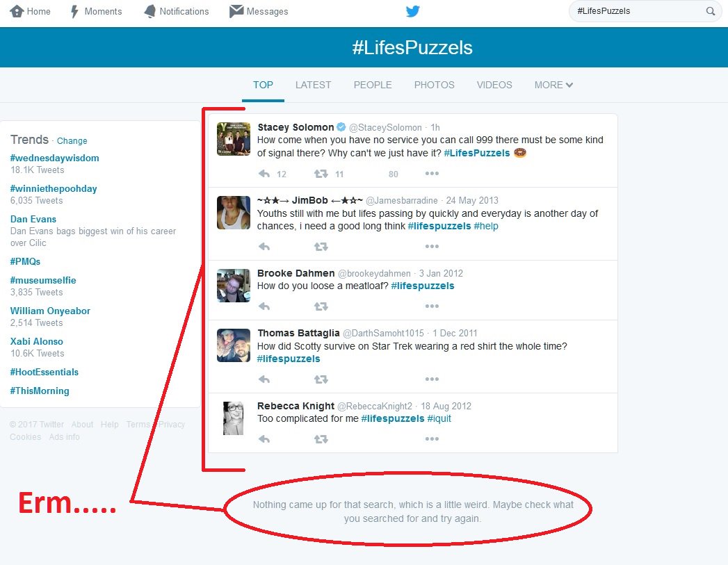This screenshot has width=728, height=565.
Task: Open more options on Rebecca Knight's tweet
Action: 432,439
